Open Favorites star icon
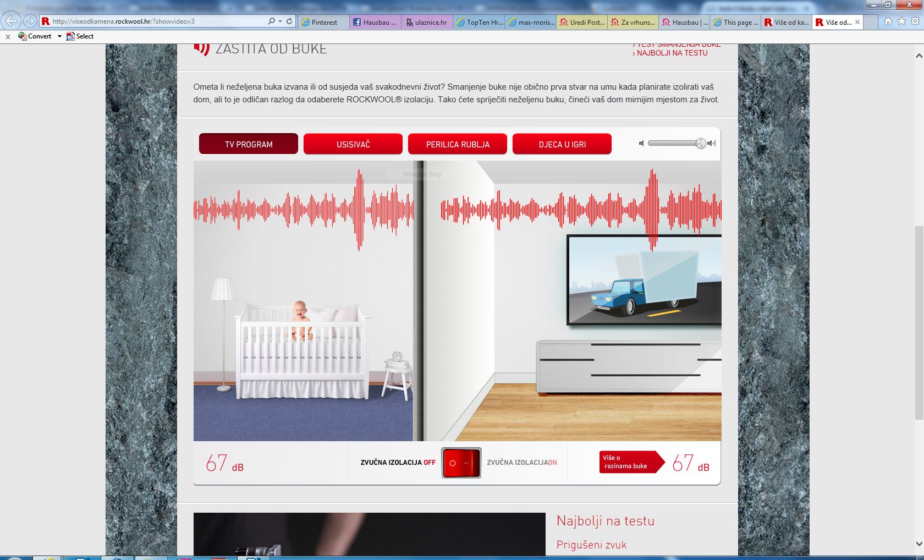This screenshot has width=924, height=560. tap(901, 21)
